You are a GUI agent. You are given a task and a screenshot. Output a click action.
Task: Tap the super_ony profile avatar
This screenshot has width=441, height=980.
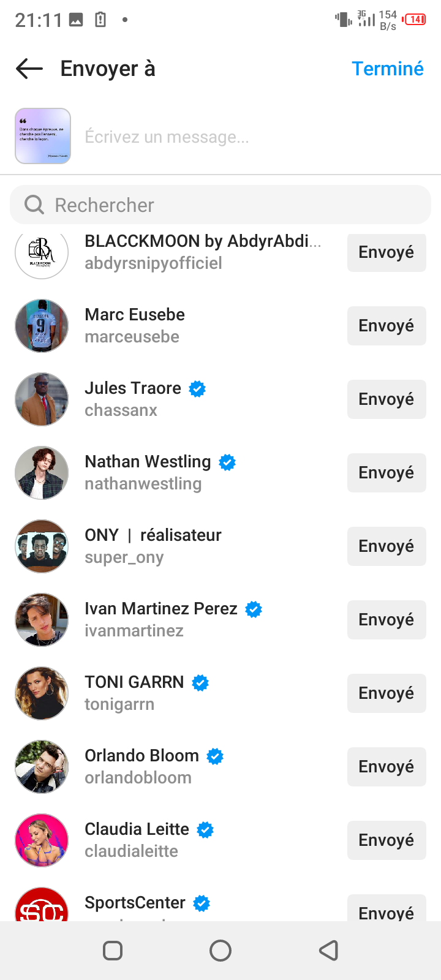tap(42, 546)
